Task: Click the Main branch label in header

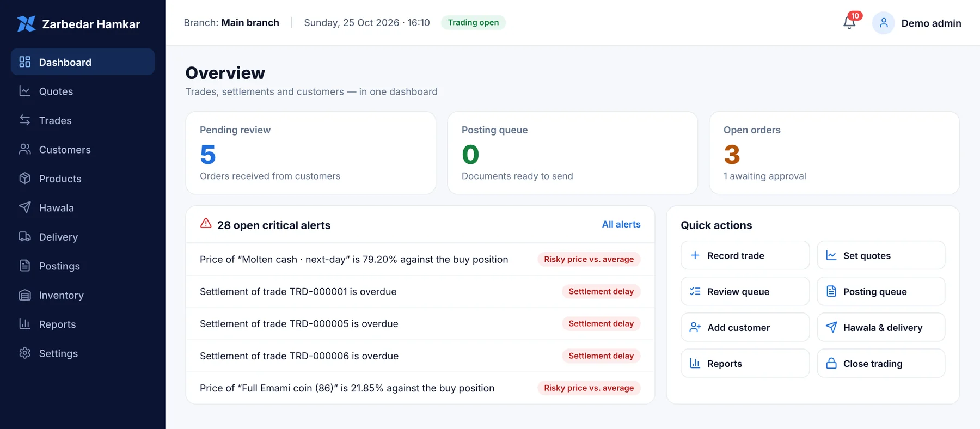Action: (250, 22)
